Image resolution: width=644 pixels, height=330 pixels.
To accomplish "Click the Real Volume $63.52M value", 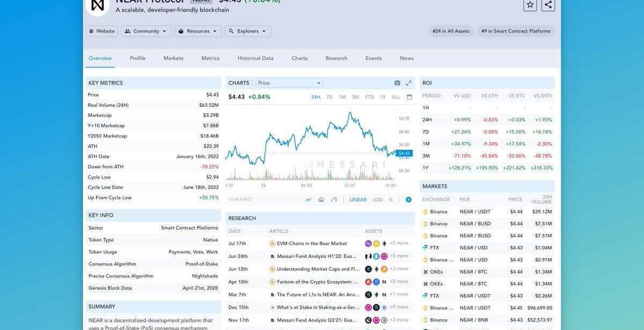I will pyautogui.click(x=209, y=105).
